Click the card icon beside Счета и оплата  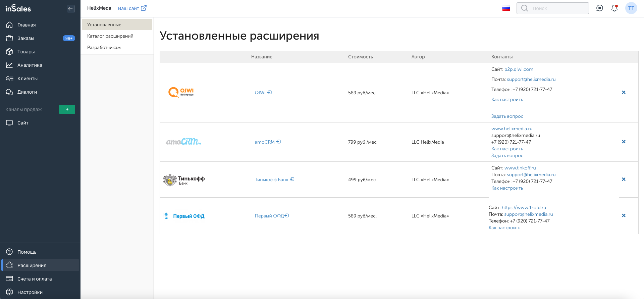(x=9, y=279)
